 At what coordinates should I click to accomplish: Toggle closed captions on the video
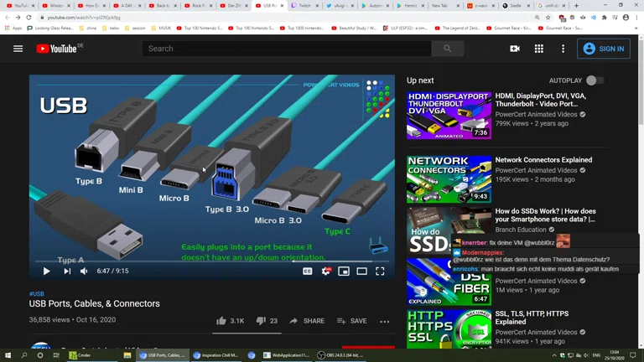307,271
